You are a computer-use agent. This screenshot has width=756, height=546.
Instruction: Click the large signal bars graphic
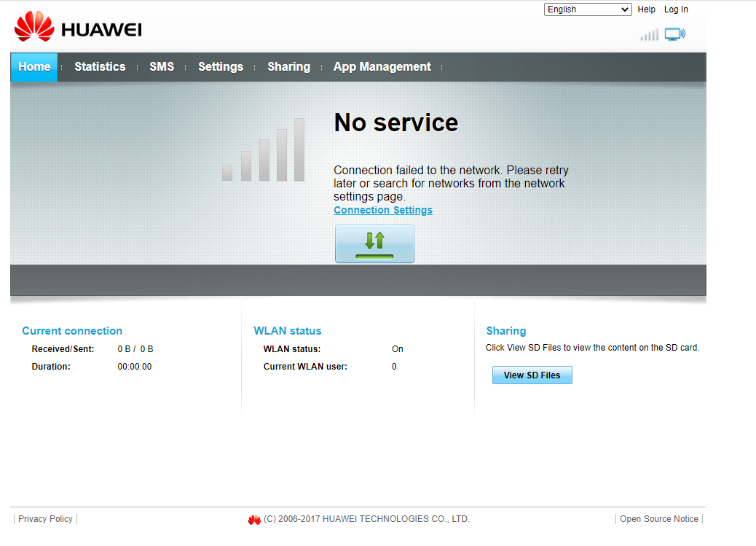tap(263, 150)
